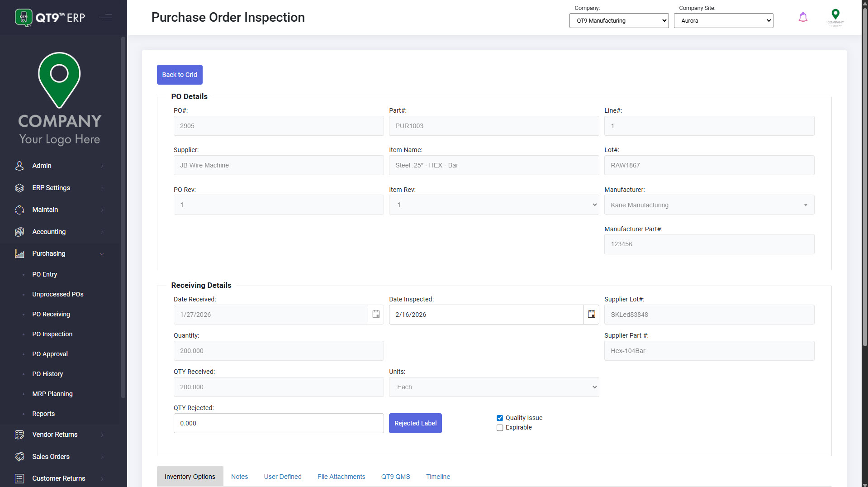Click the Accounting coins icon
868x487 pixels.
(19, 232)
